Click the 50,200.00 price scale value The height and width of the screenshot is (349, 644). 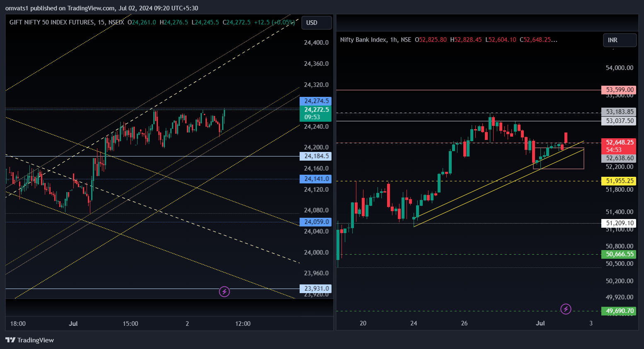(x=620, y=281)
